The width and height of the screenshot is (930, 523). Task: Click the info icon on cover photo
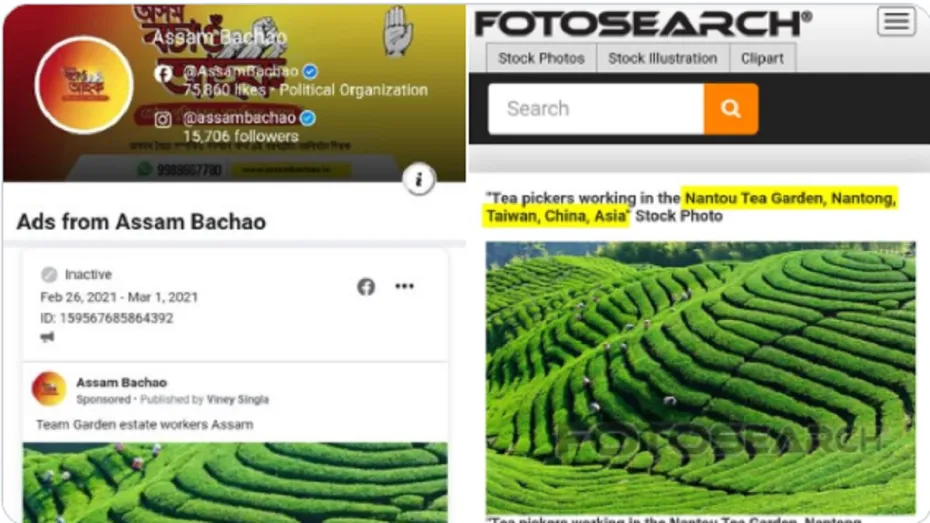[419, 178]
